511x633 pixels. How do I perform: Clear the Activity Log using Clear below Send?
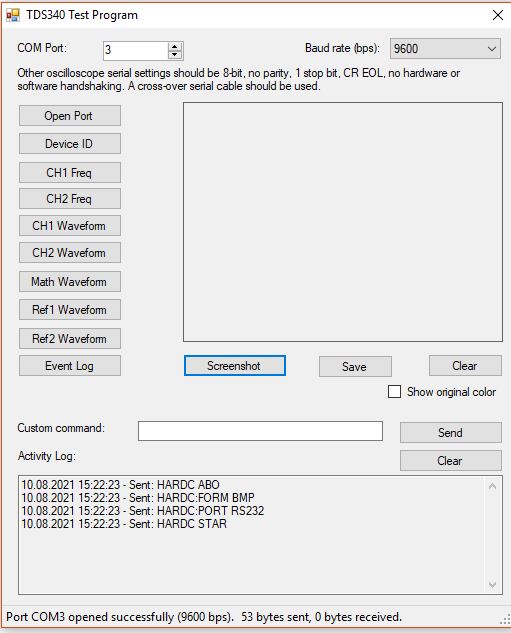click(x=451, y=461)
